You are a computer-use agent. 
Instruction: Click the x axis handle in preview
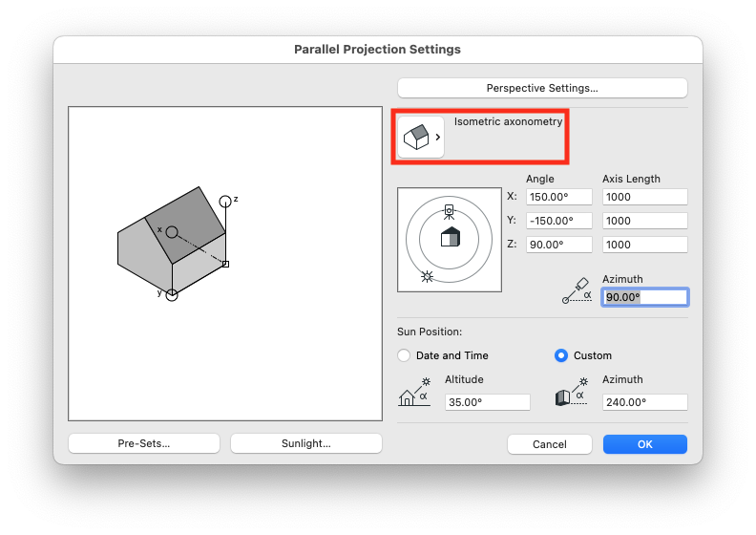point(172,232)
